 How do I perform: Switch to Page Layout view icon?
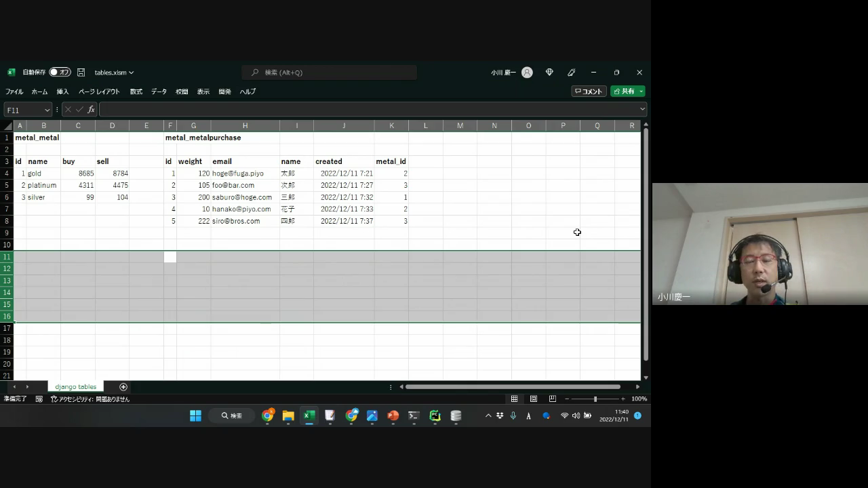point(534,399)
